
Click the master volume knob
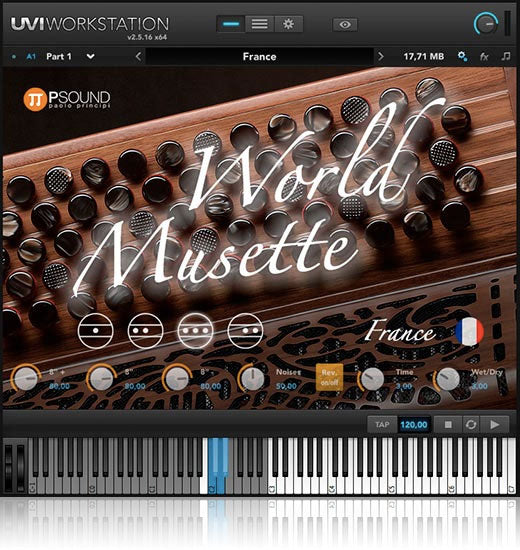(x=486, y=24)
